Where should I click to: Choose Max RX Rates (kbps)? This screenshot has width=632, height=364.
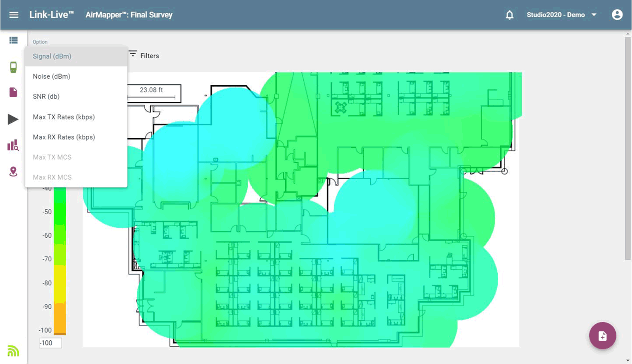pyautogui.click(x=76, y=137)
